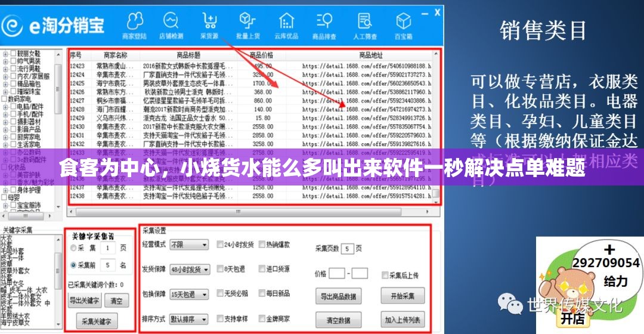Open the 百宝箱 toolbox icon
The height and width of the screenshot is (334, 644).
pos(403,26)
